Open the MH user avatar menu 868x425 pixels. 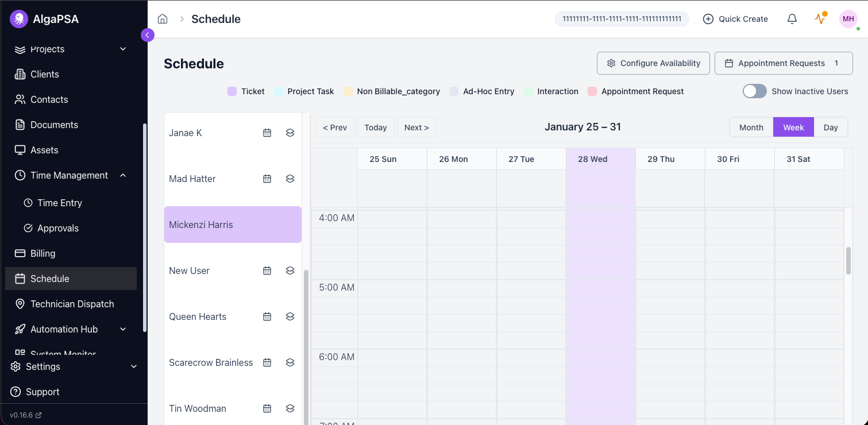coord(848,19)
